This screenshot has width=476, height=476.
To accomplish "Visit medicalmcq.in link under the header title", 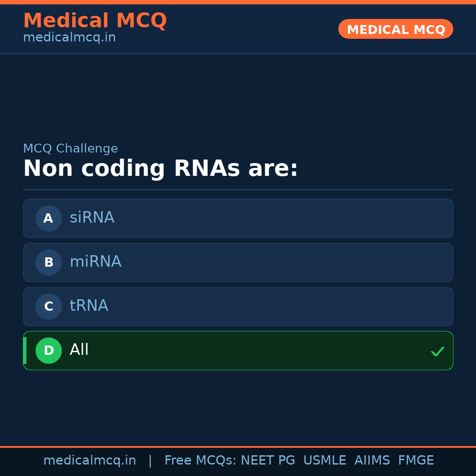I will 69,37.
